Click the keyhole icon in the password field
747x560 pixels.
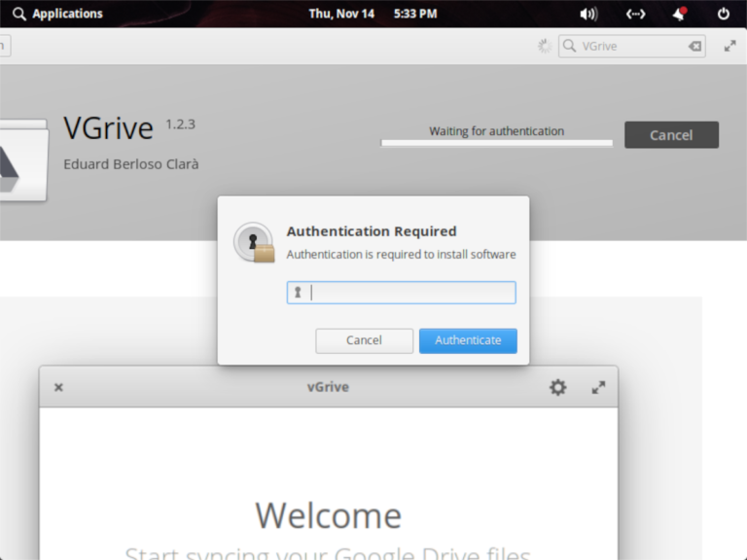(298, 293)
